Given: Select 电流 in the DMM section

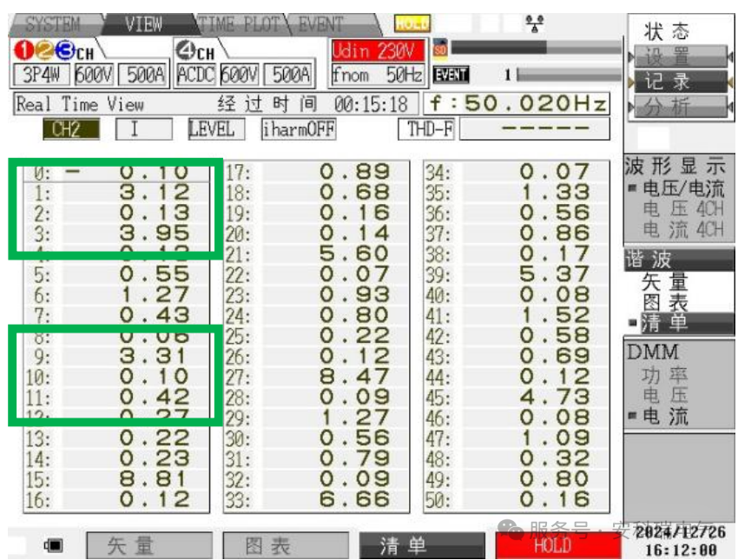Looking at the screenshot, I should (x=665, y=417).
